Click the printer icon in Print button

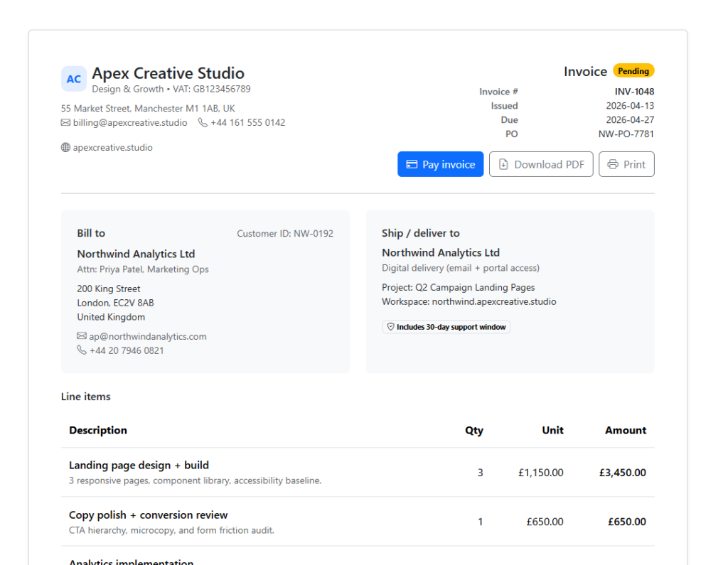coord(613,164)
